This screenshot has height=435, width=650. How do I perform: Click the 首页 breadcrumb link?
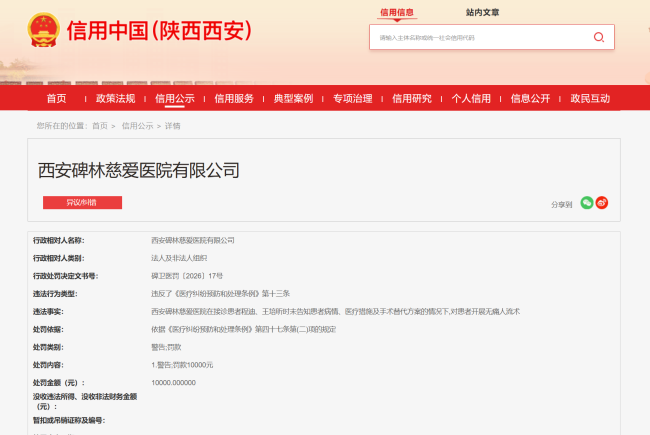(x=99, y=126)
